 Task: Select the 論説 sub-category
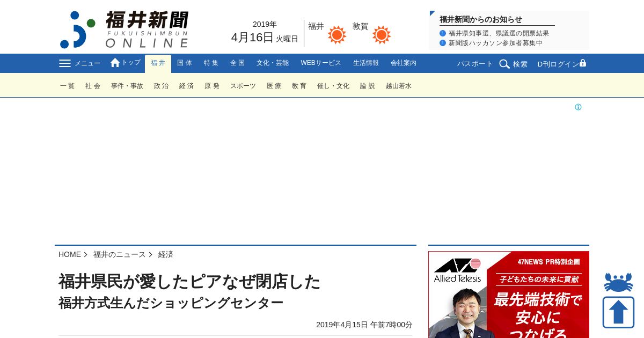[368, 86]
